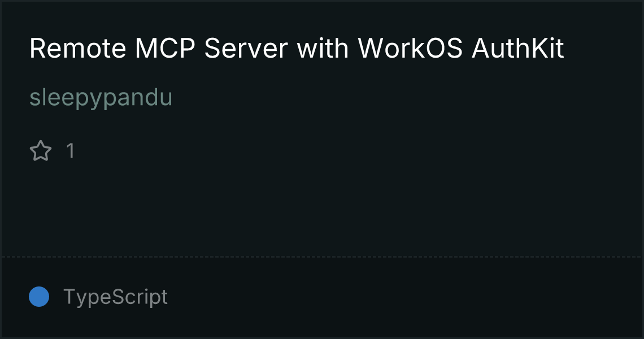644x339 pixels.
Task: Click the blank card area right of sleepypandu
Action: pyautogui.click(x=407, y=98)
